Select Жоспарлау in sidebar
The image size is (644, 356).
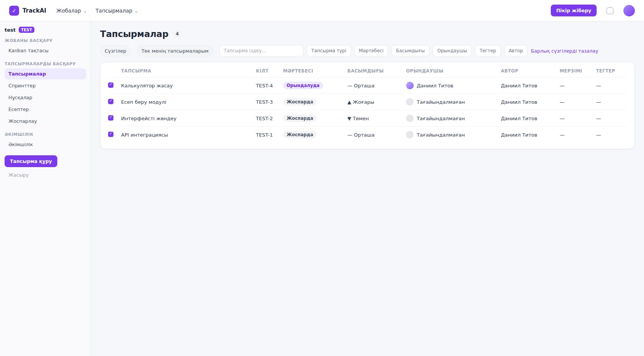(45, 121)
